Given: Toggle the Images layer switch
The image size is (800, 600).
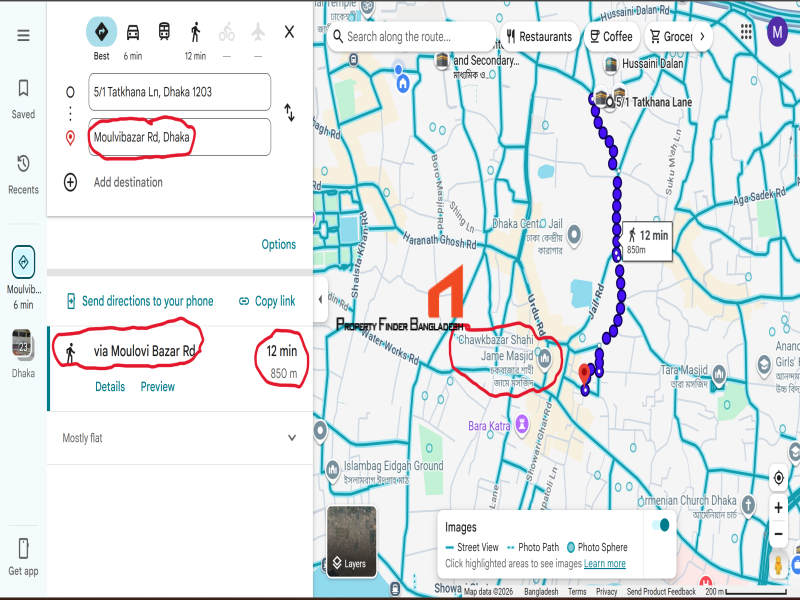Looking at the screenshot, I should point(661,525).
